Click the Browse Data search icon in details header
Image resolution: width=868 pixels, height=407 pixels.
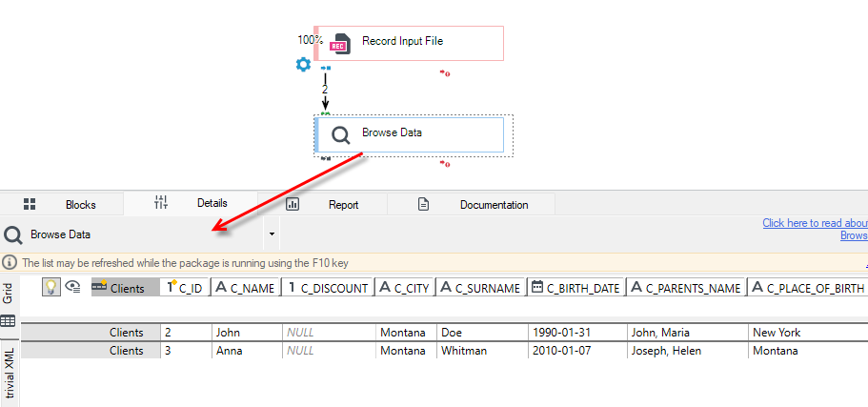point(12,235)
